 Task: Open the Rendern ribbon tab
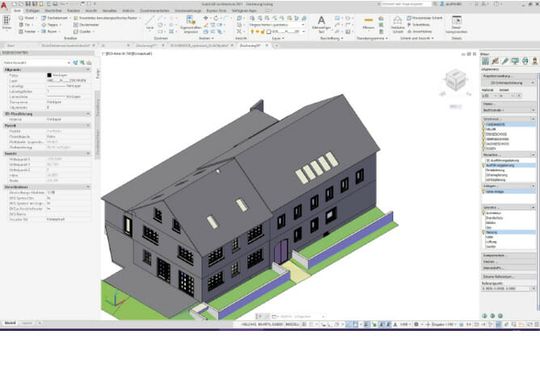73,11
